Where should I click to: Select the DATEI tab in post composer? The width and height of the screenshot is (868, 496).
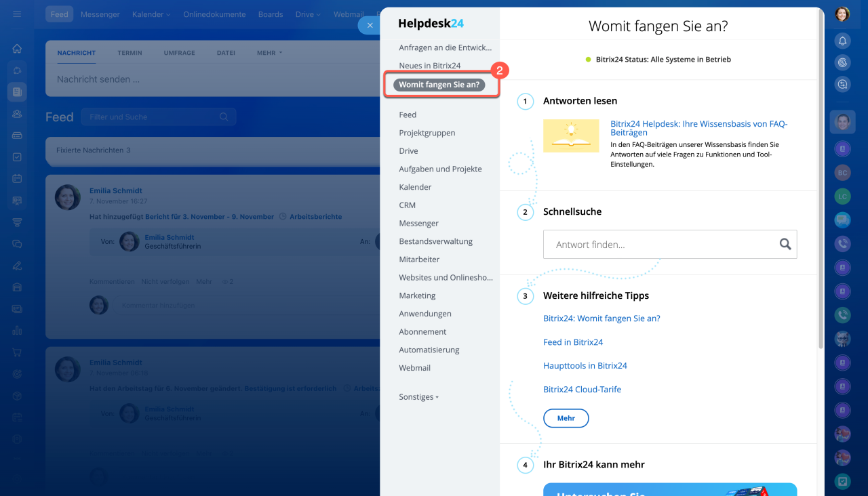[226, 53]
